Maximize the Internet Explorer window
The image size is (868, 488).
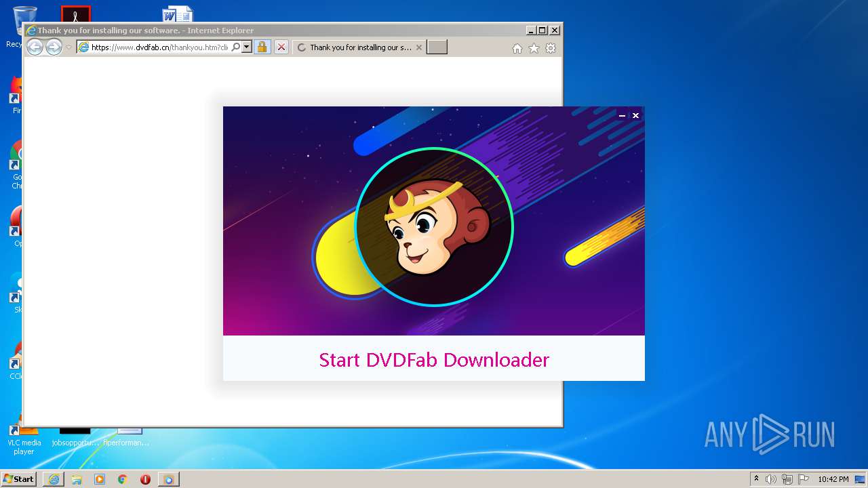[x=542, y=30]
